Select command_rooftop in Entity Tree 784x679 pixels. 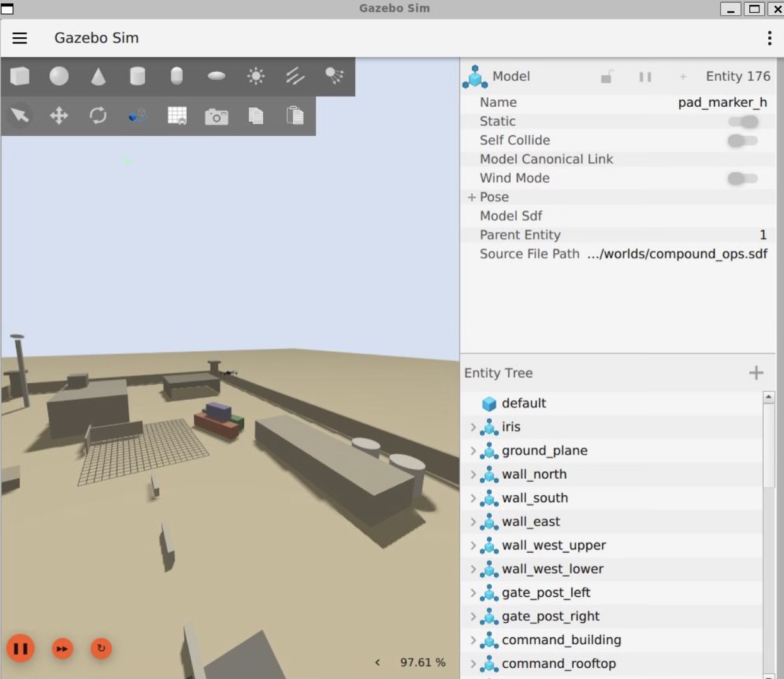coord(612,664)
